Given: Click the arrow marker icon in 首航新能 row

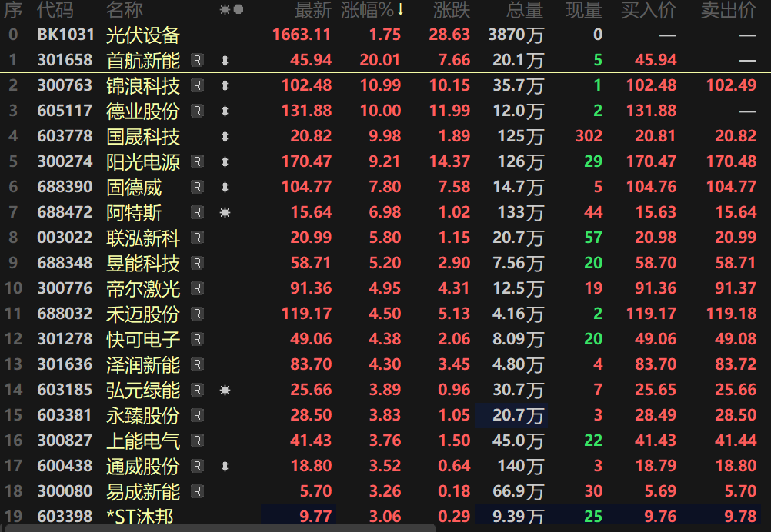Looking at the screenshot, I should coord(225,61).
